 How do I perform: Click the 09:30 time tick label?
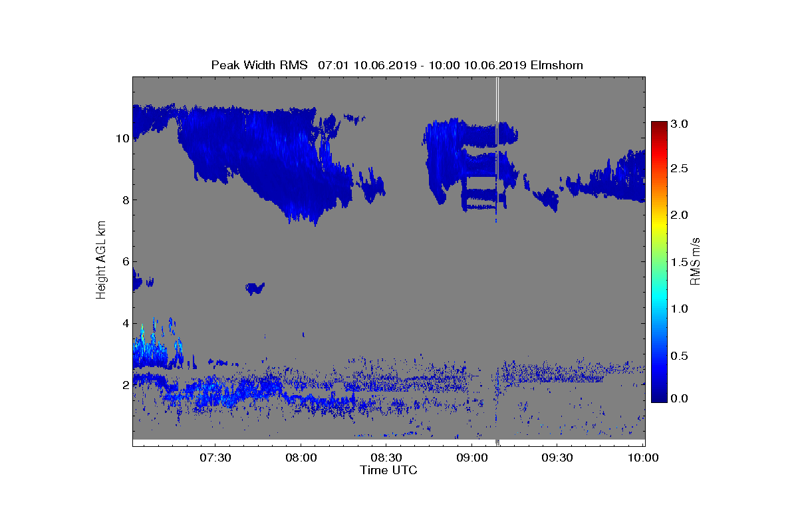557,458
